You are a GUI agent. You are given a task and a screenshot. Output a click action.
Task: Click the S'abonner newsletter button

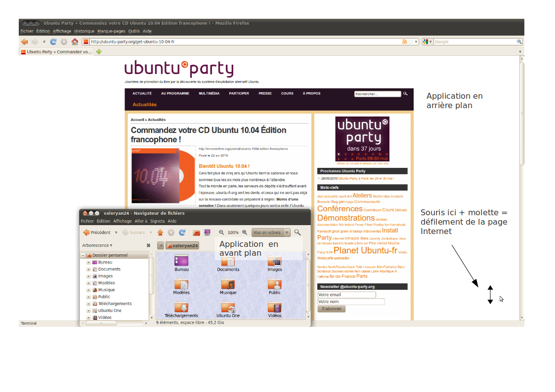pos(331,309)
